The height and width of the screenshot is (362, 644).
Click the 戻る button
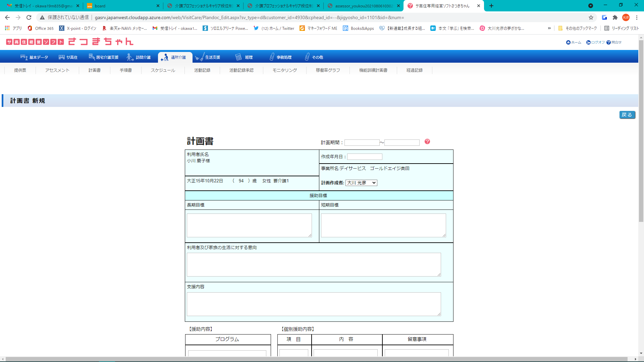coord(627,115)
